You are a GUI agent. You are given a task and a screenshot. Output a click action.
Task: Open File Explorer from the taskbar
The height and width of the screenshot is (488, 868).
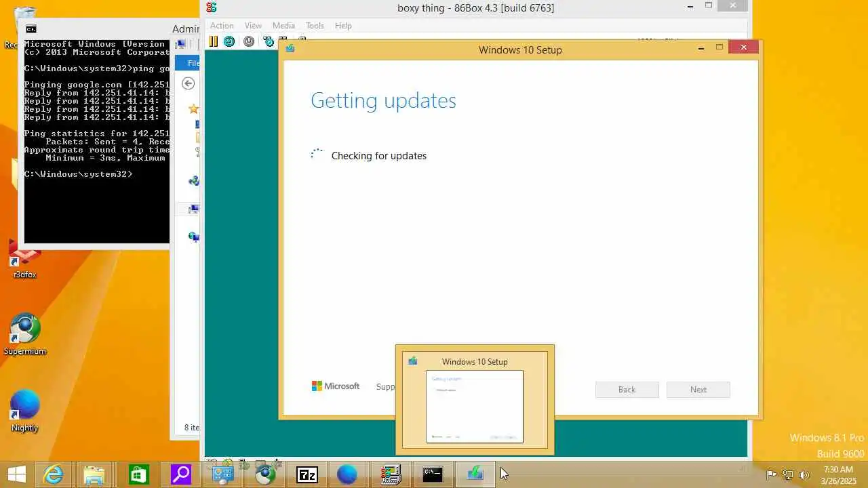(x=96, y=474)
